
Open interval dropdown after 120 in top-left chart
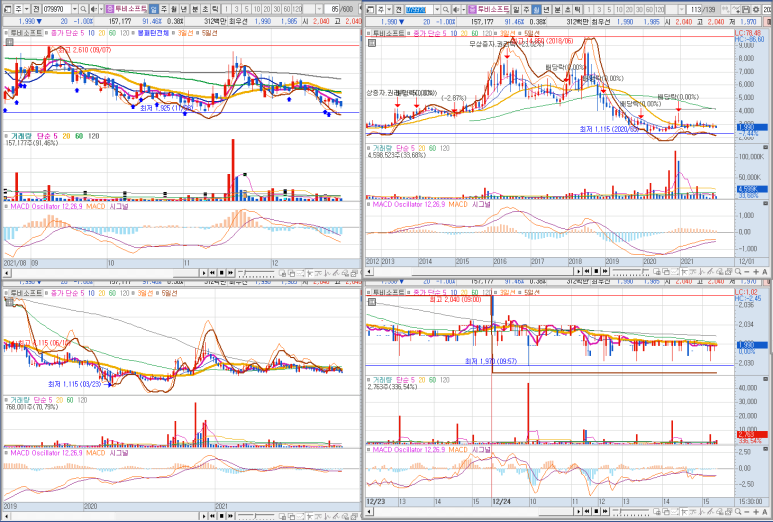(x=319, y=9)
